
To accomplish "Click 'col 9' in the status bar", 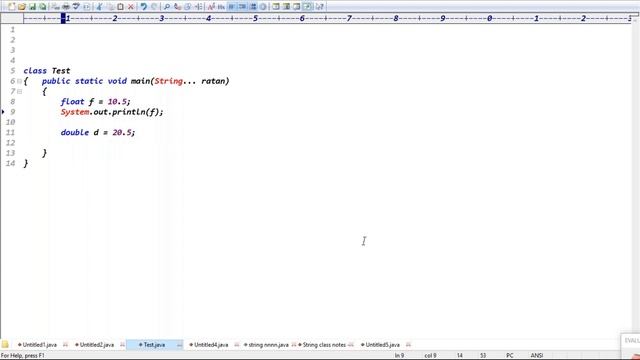I will click(430, 356).
